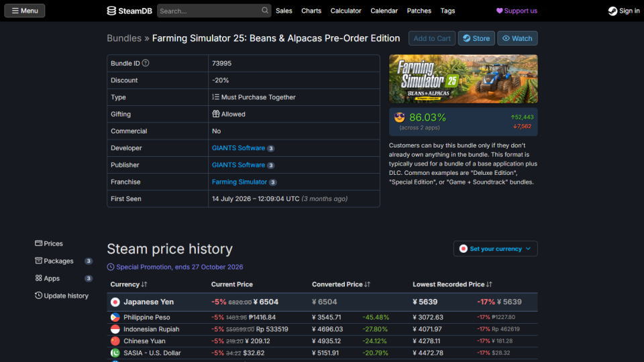
Task: Select the Philippine Peso row label
Action: point(147,317)
